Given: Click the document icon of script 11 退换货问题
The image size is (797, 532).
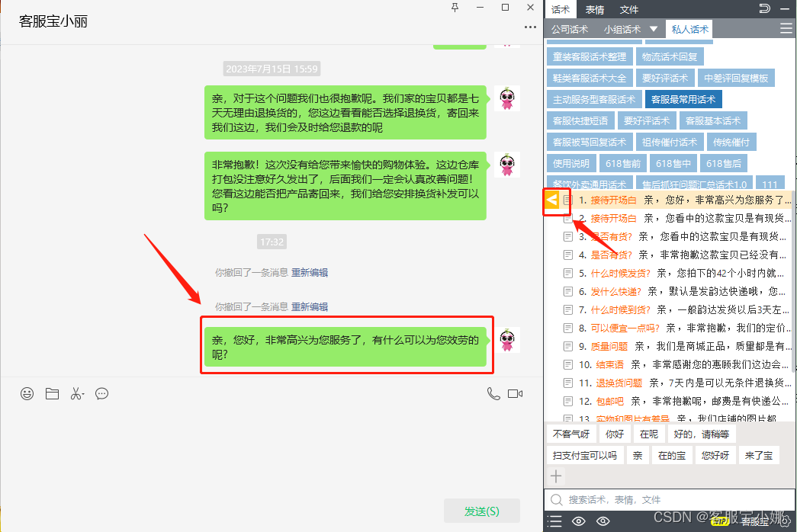Looking at the screenshot, I should click(x=567, y=383).
